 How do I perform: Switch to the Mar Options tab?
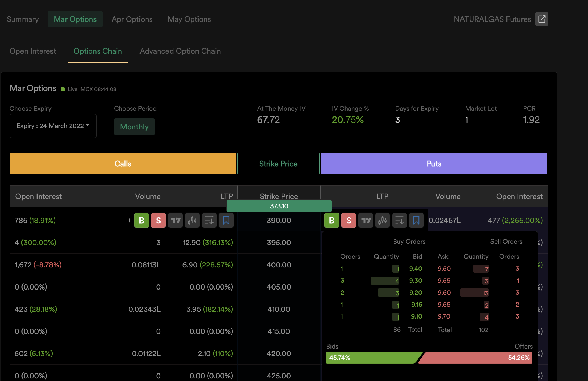point(75,19)
